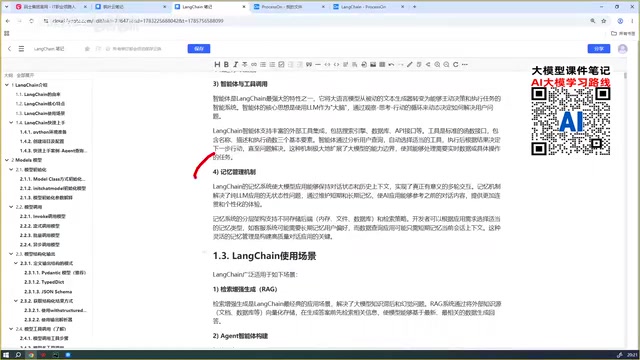Click the expand all outline link
This screenshot has width=640, height=360.
[25, 75]
